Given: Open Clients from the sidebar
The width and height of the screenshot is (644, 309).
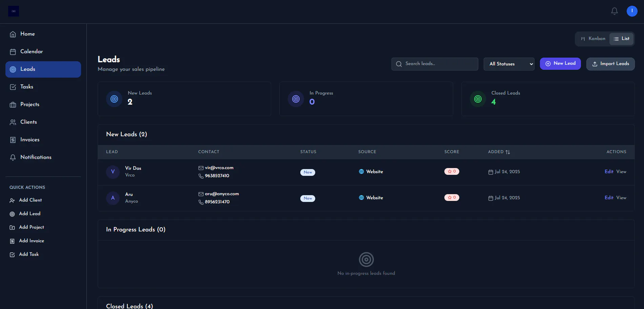Looking at the screenshot, I should (43, 122).
